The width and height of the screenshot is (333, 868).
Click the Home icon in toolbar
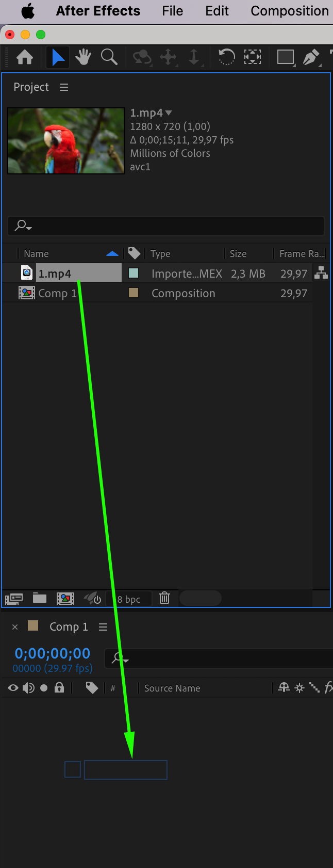point(25,57)
